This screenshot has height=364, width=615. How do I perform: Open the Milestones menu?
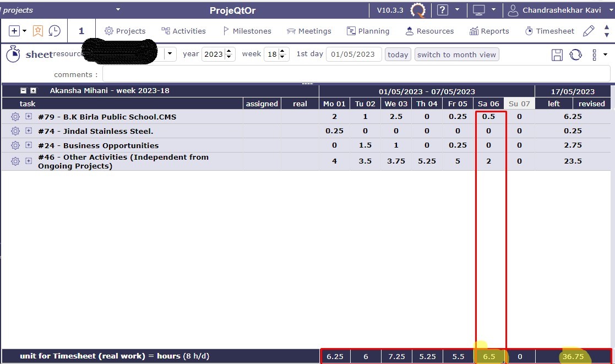(247, 31)
